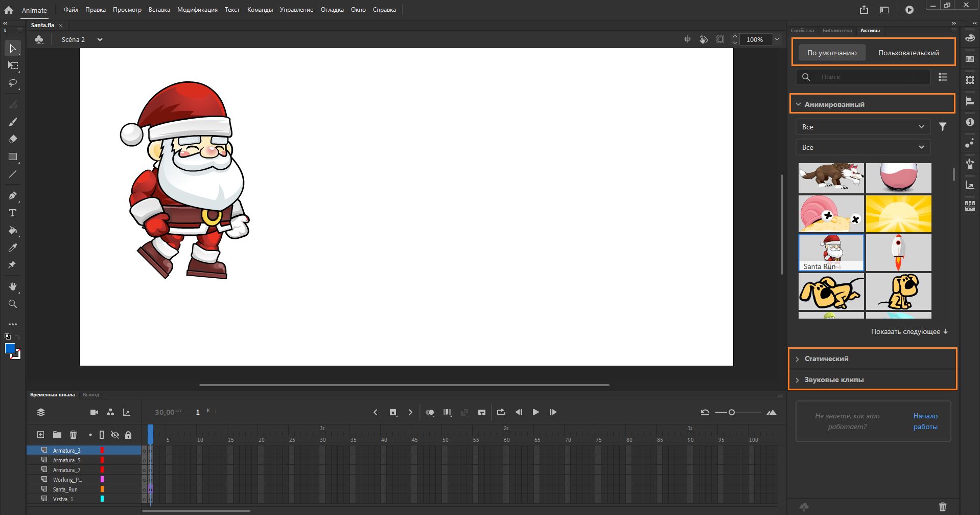Image resolution: width=980 pixels, height=515 pixels.
Task: Open the three-dot edit toolbar button
Action: point(13,324)
